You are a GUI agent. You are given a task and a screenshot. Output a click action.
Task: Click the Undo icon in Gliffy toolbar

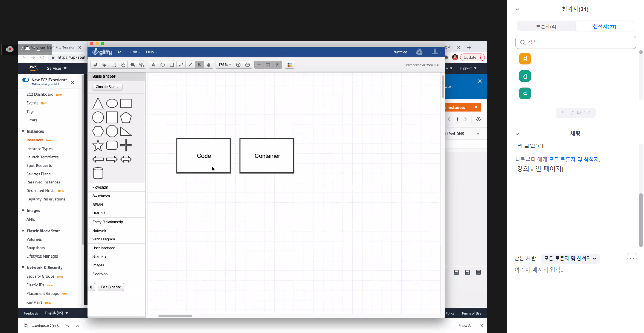coord(95,65)
